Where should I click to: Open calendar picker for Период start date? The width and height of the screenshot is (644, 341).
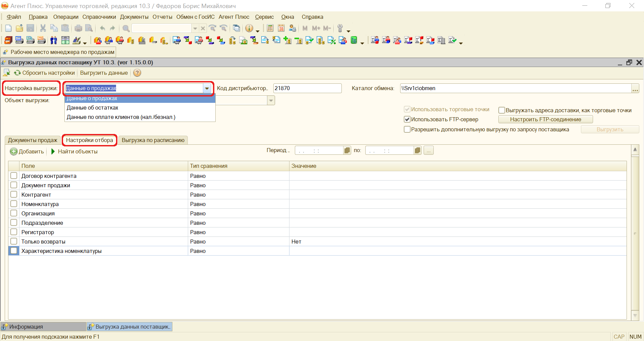[347, 150]
